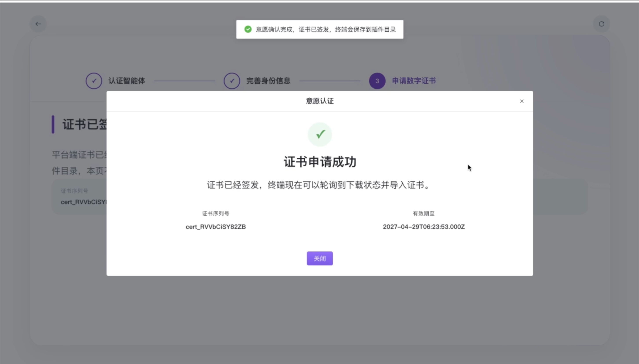Click the 完善身份信息 step label
The height and width of the screenshot is (364, 639).
[x=268, y=81]
